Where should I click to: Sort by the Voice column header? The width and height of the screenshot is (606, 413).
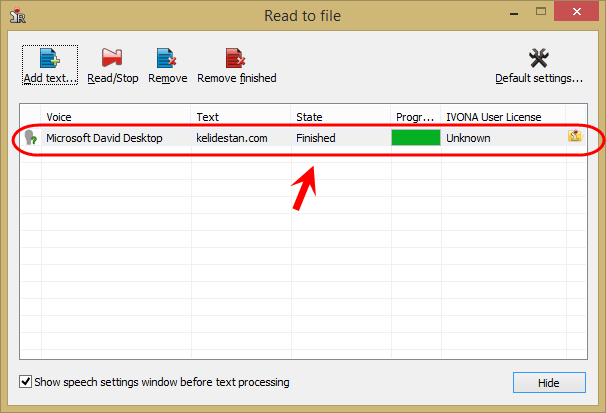pos(116,117)
